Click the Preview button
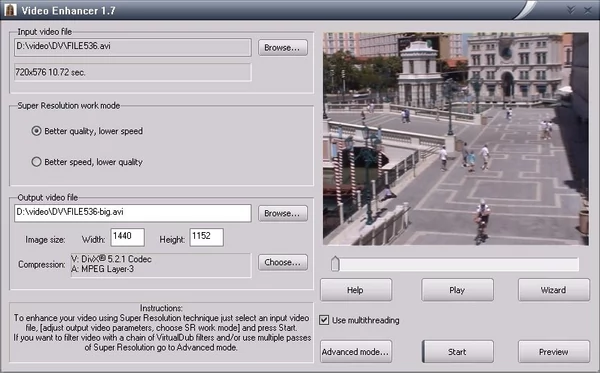This screenshot has height=373, width=600. [554, 352]
